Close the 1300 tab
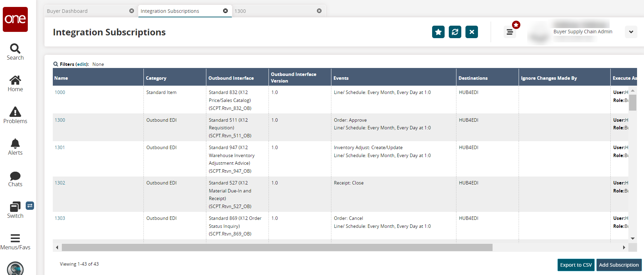Image resolution: width=644 pixels, height=275 pixels. pyautogui.click(x=319, y=11)
